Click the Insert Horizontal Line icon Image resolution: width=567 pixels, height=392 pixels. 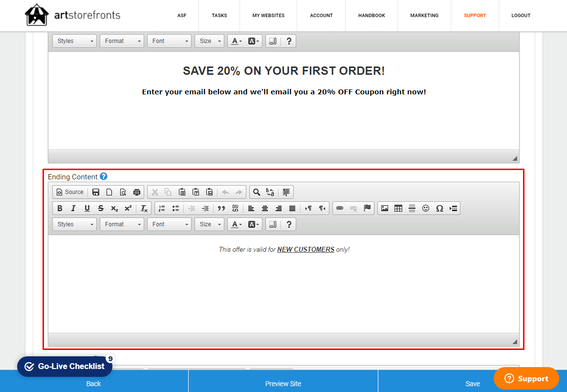[412, 208]
